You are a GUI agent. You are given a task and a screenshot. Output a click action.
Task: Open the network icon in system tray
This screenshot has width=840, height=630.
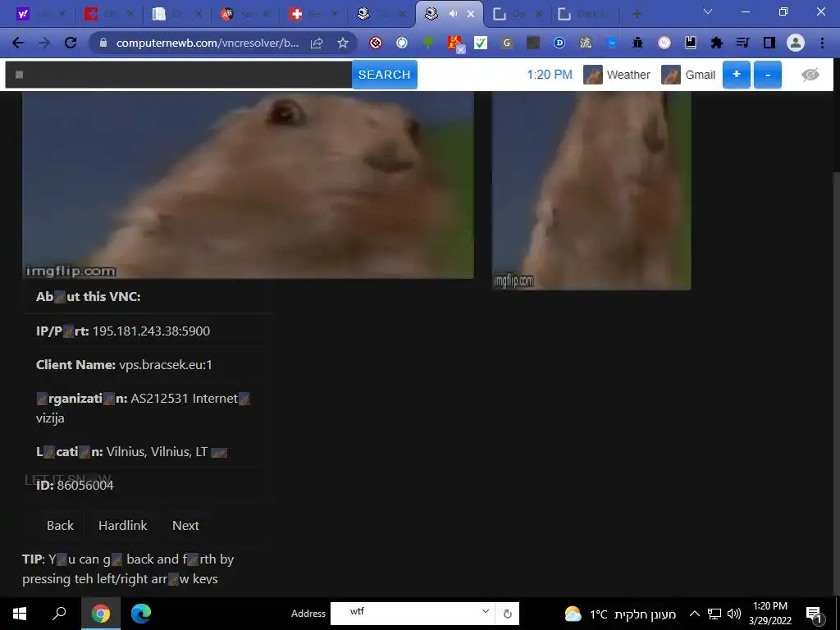714,614
